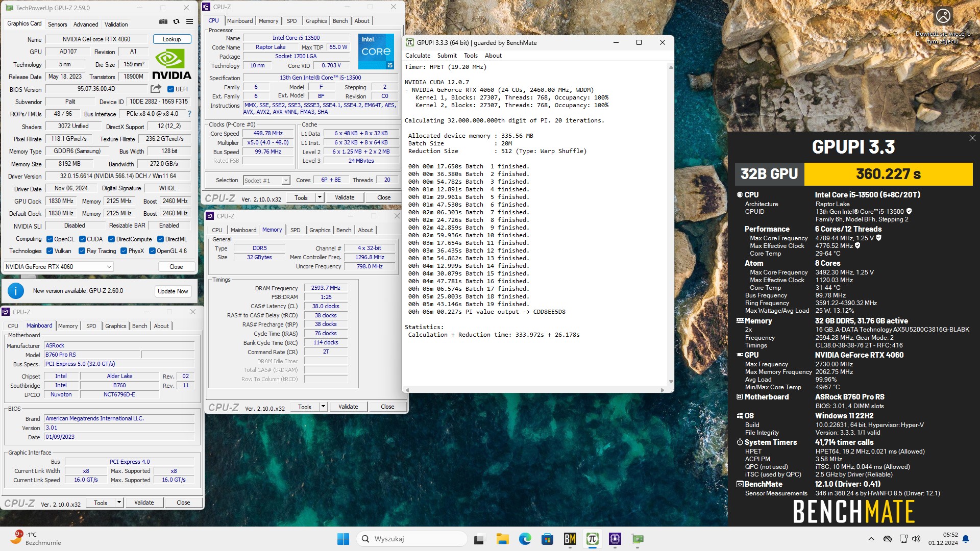This screenshot has width=980, height=551.
Task: Click the BIOS export share icon in GPU-Z
Action: (156, 89)
